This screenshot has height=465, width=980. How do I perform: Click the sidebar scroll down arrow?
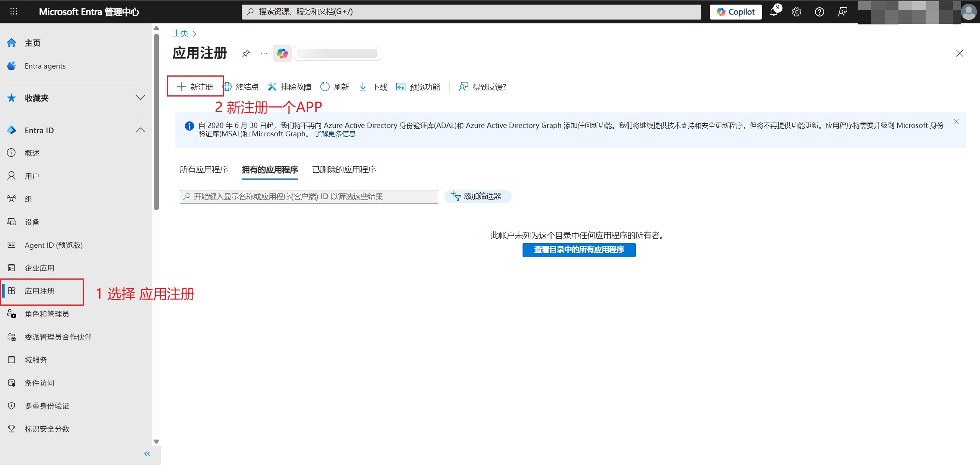pos(156,441)
